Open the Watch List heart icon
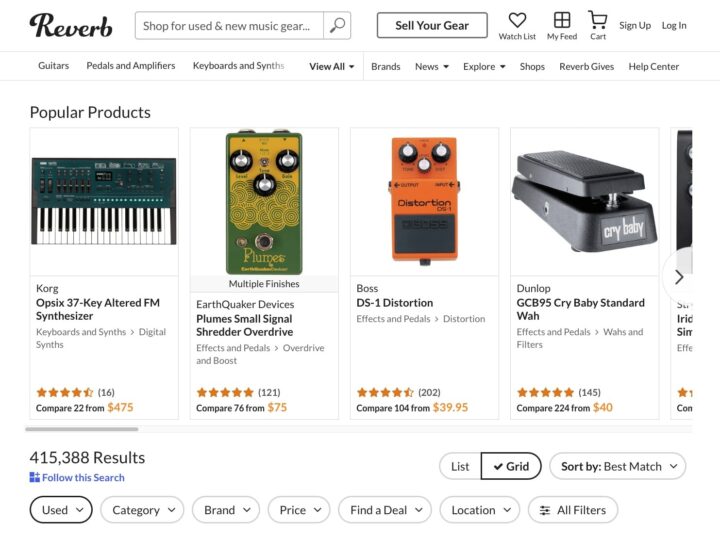720x538 pixels. click(x=517, y=20)
